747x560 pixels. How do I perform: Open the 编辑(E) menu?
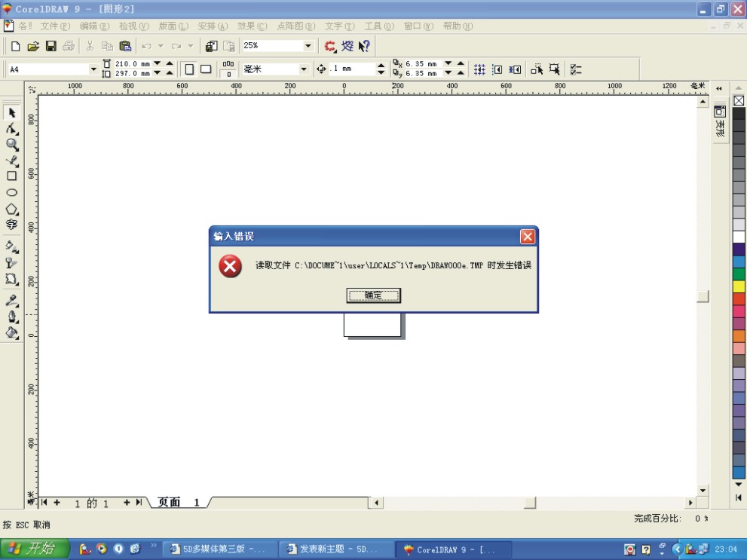pos(94,26)
